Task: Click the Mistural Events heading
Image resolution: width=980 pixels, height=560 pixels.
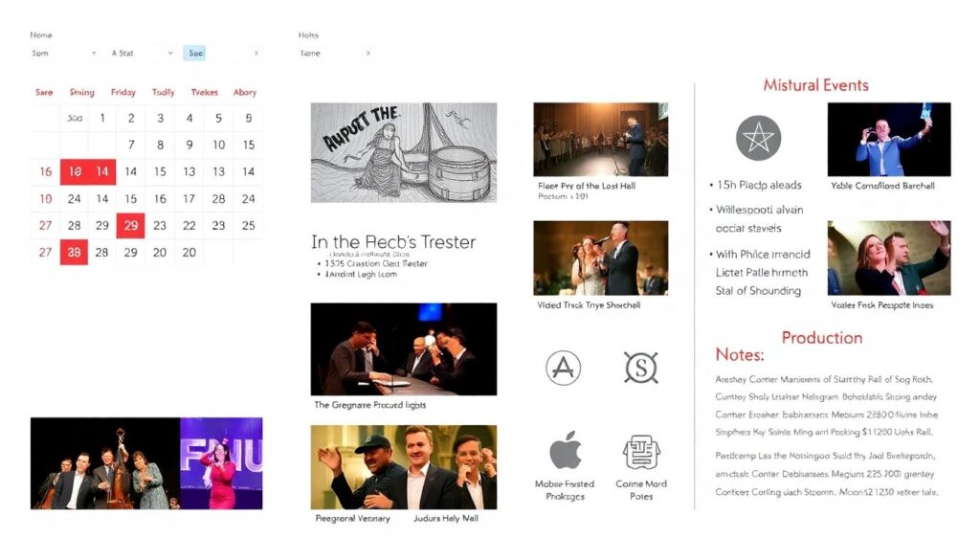Action: pyautogui.click(x=815, y=85)
